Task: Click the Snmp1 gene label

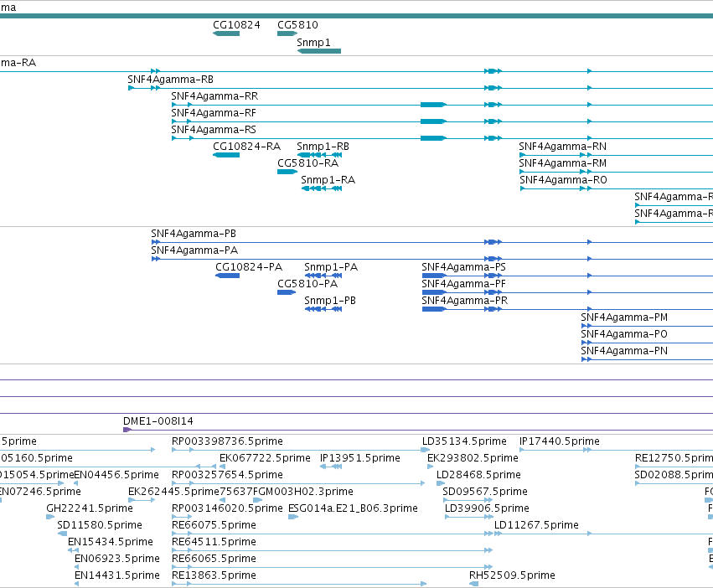Action: (313, 42)
